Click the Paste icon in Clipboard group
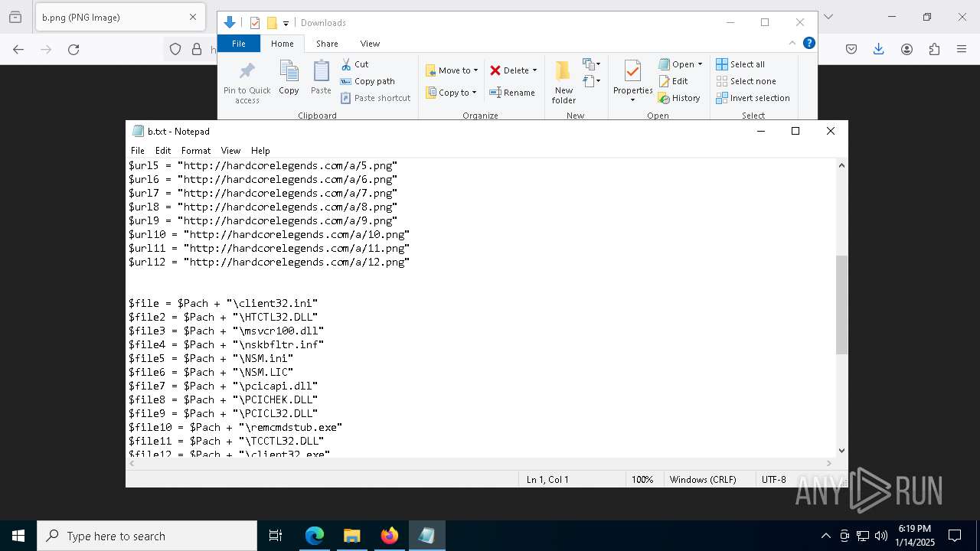 321,72
